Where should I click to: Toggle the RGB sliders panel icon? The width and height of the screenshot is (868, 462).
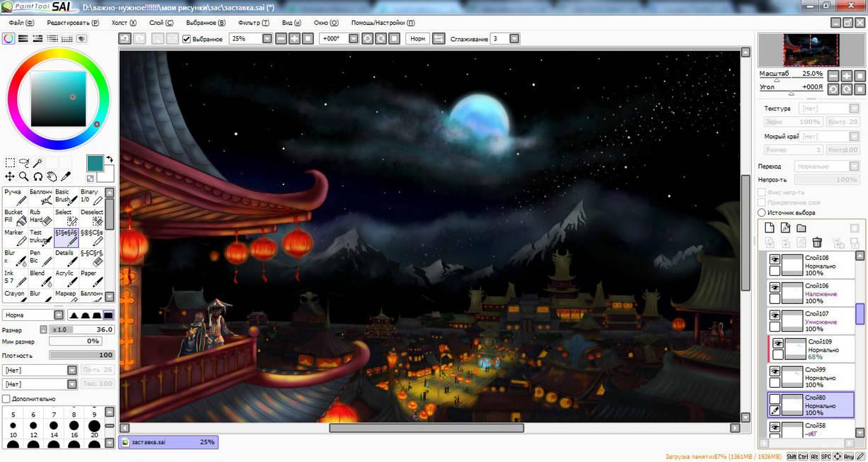[23, 39]
